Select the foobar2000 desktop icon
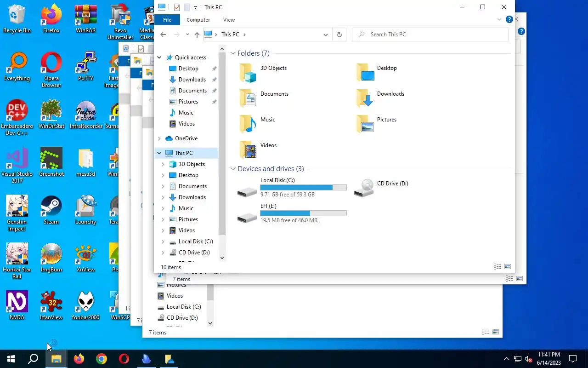Viewport: 588px width, 368px height. tap(86, 306)
